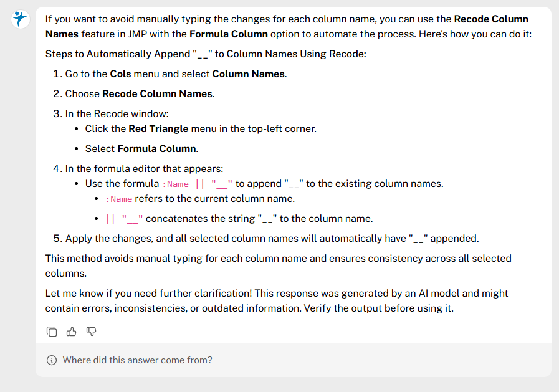Image resolution: width=559 pixels, height=392 pixels.
Task: Click the pink ':Name || "__"' formula code
Action: coord(198,184)
